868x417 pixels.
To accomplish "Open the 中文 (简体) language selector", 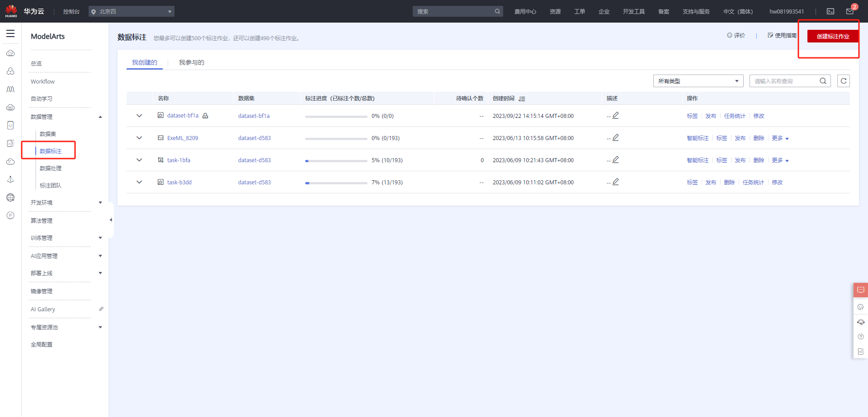I will [738, 11].
